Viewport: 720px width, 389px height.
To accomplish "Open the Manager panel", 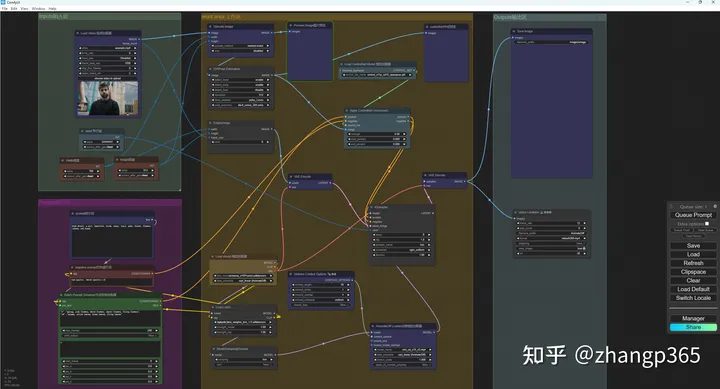I will (x=693, y=318).
